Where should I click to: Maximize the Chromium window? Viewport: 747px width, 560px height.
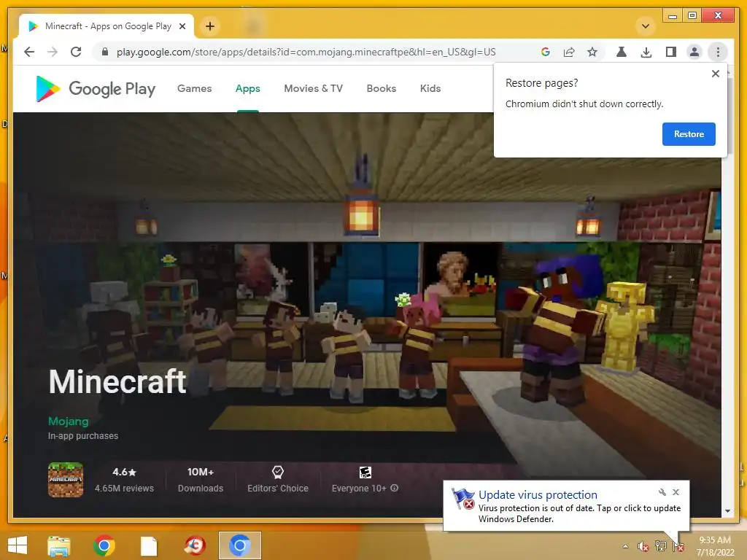693,16
